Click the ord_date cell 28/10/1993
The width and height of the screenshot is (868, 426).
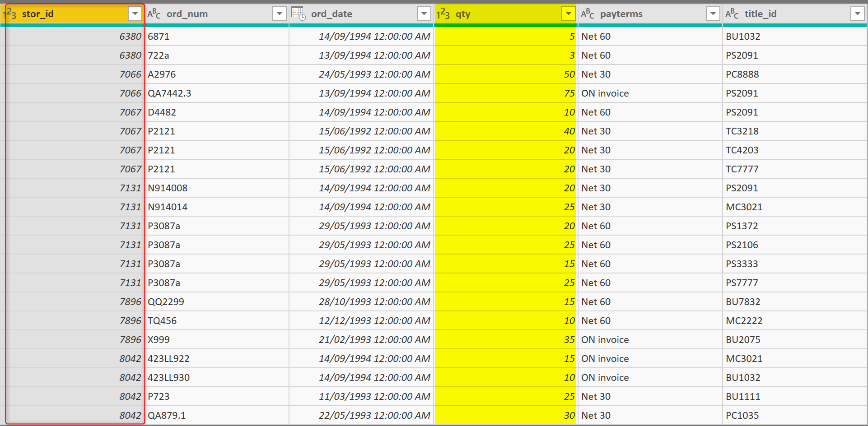[x=374, y=302]
